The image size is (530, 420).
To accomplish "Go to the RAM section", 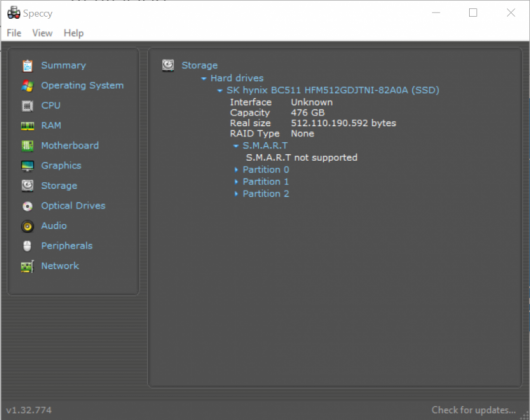I will pos(51,126).
